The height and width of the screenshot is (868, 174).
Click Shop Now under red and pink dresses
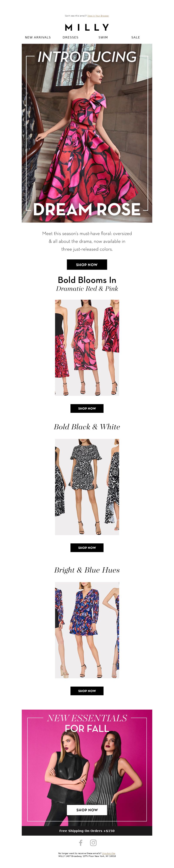[87, 408]
